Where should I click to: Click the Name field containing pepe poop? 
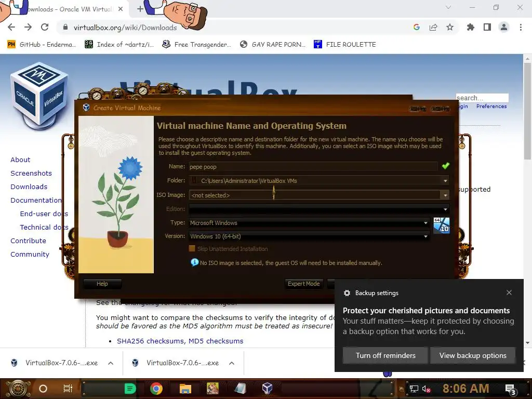click(313, 167)
